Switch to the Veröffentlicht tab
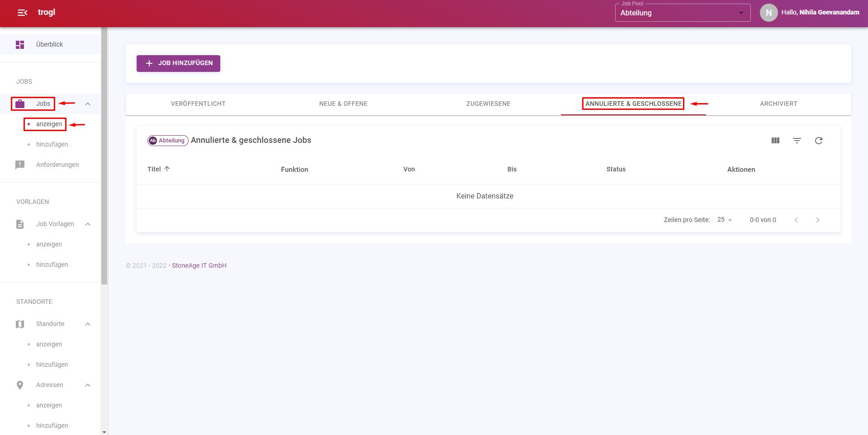868x435 pixels. 198,104
